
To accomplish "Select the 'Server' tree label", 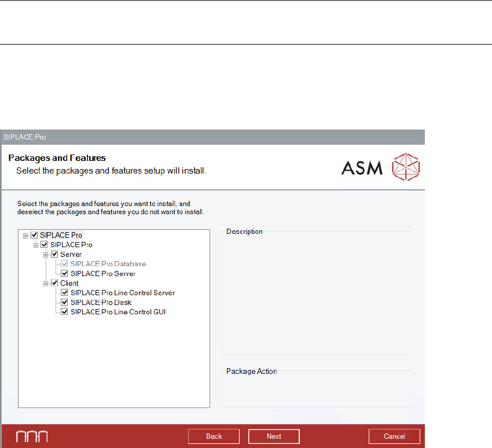I will click(71, 254).
